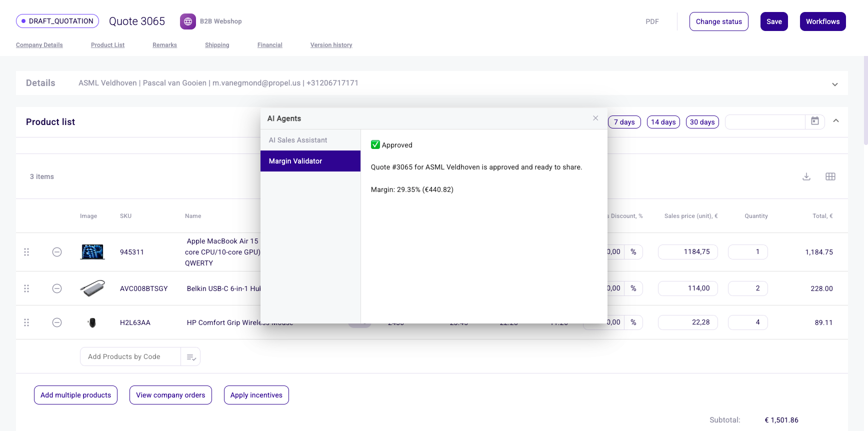Image resolution: width=868 pixels, height=431 pixels.
Task: Select the 14 days validity option
Action: [663, 122]
